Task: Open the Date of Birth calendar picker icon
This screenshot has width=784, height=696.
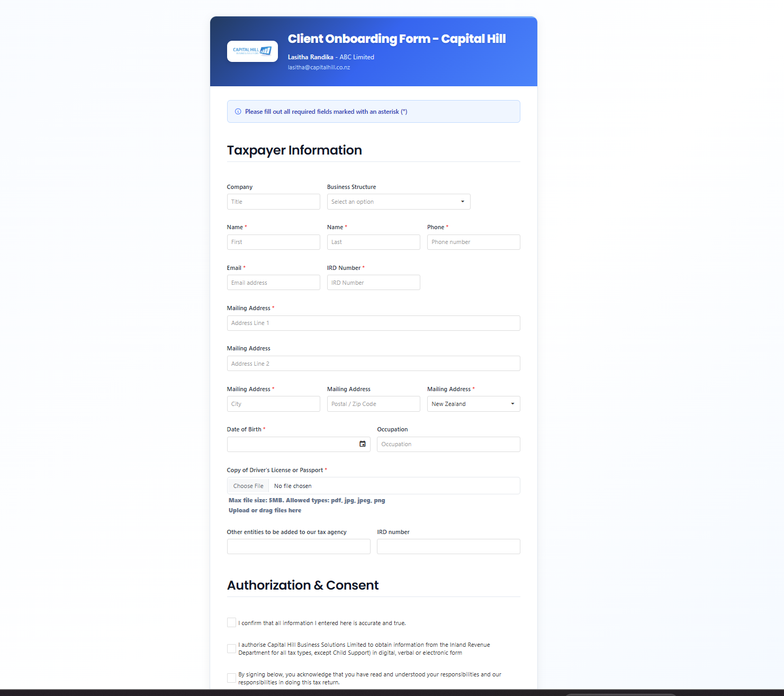Action: pyautogui.click(x=363, y=444)
